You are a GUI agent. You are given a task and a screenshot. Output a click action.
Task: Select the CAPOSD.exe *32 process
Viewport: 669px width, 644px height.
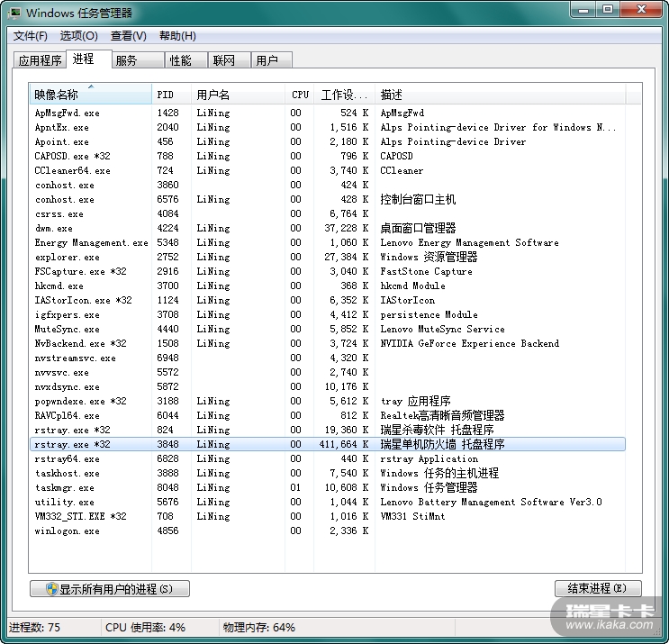click(x=328, y=156)
